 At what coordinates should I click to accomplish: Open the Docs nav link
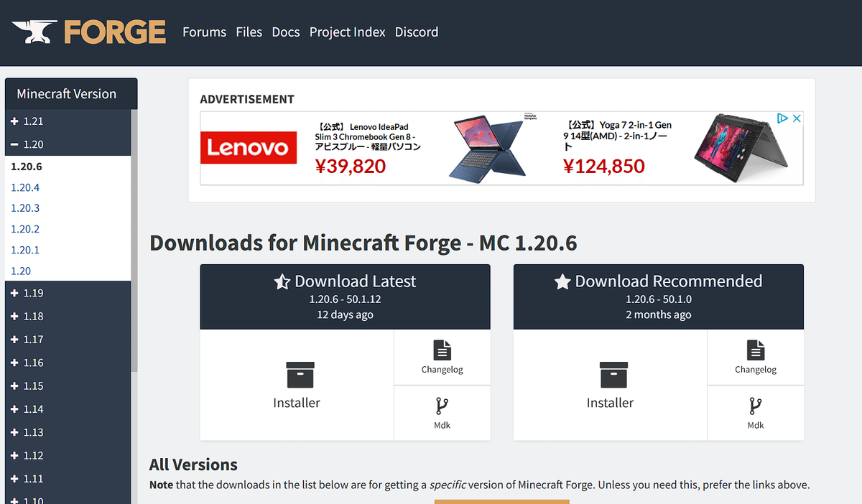tap(286, 32)
